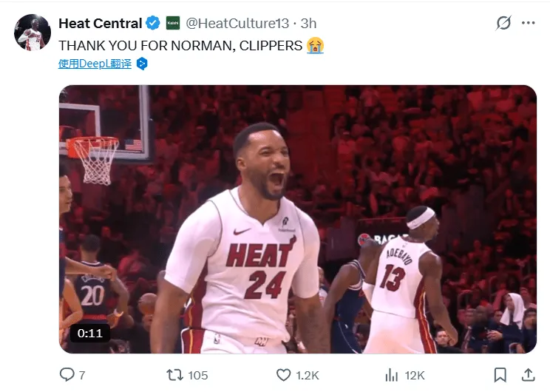Screen dimensions: 550x392
Task: Open the Heat Central profile avatar
Action: (33, 32)
